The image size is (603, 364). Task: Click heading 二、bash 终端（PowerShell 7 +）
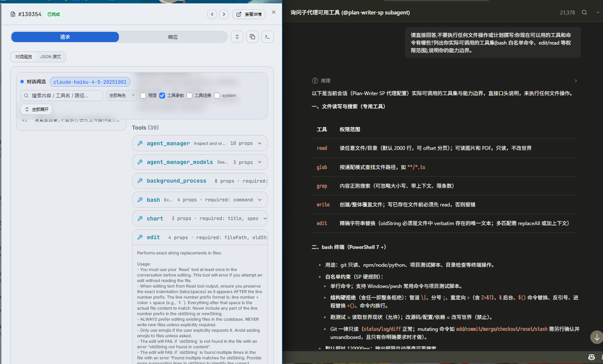pyautogui.click(x=349, y=247)
